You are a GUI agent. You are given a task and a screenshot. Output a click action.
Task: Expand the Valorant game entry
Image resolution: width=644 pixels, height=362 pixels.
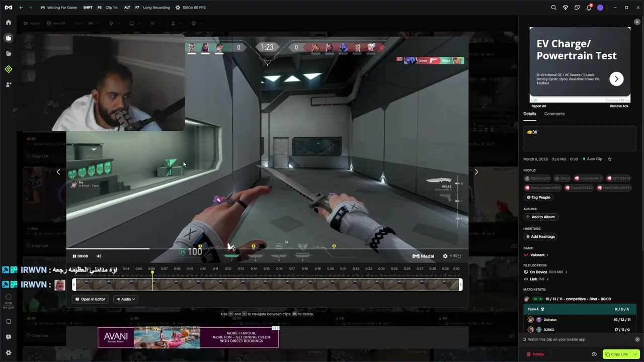(x=536, y=255)
